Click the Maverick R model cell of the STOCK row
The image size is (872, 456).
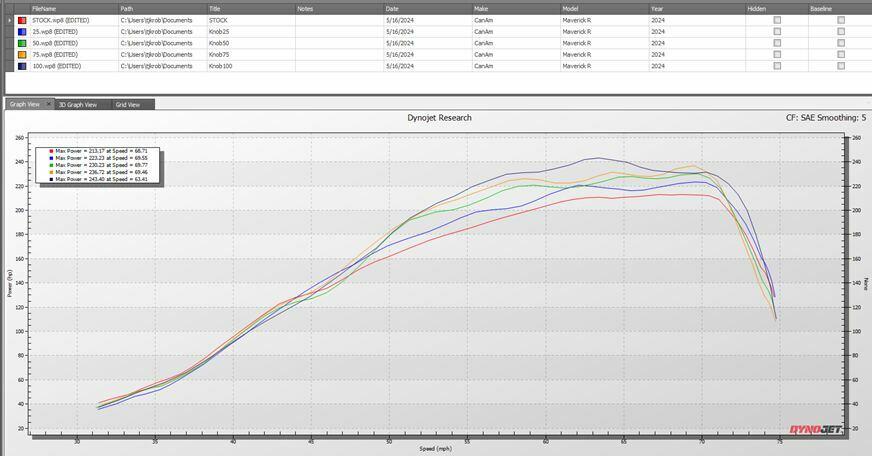(x=605, y=20)
